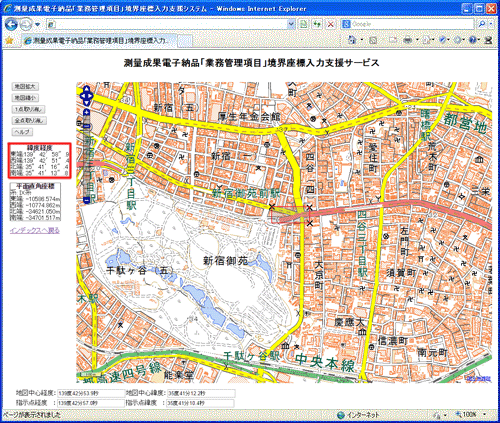Click the 新宿御苑前駅 label on map
Image resolution: width=500 pixels, height=423 pixels.
point(246,194)
